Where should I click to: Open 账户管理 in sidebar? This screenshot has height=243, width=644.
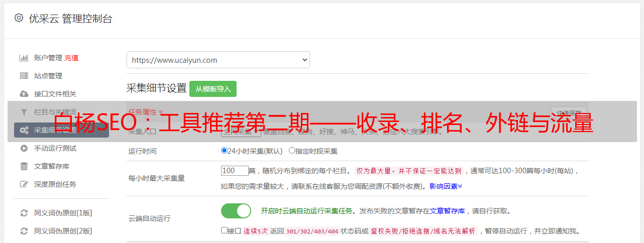48,58
